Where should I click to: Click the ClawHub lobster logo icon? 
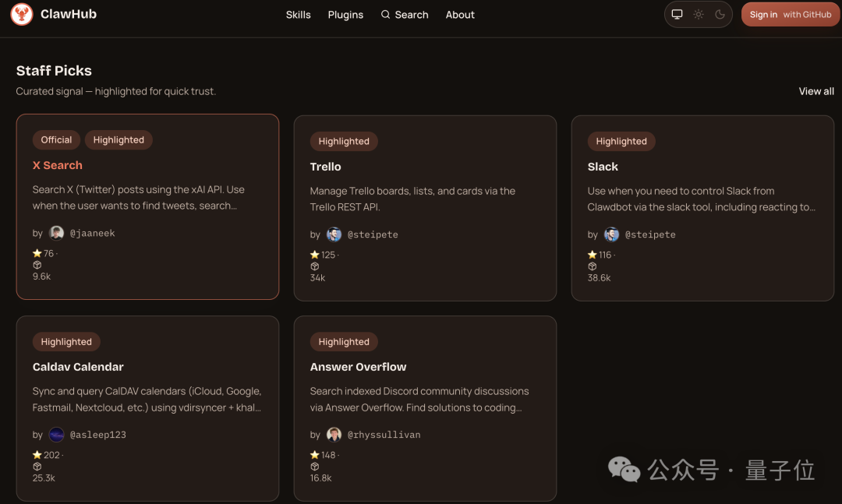[x=22, y=14]
